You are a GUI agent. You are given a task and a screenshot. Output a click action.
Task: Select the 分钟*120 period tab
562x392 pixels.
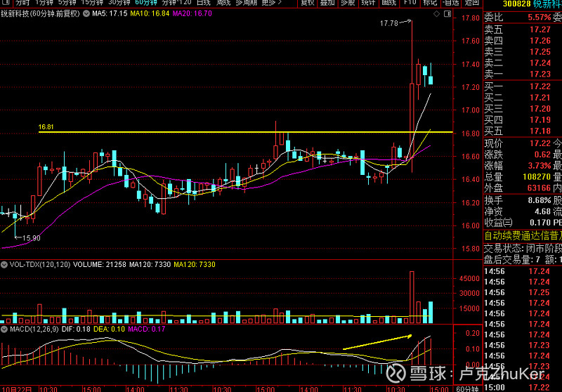[177, 3]
